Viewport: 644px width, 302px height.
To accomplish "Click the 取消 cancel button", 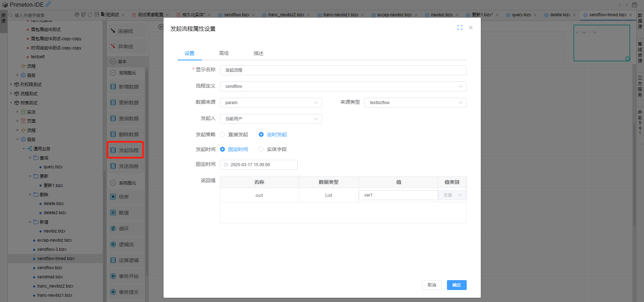I will click(x=431, y=285).
